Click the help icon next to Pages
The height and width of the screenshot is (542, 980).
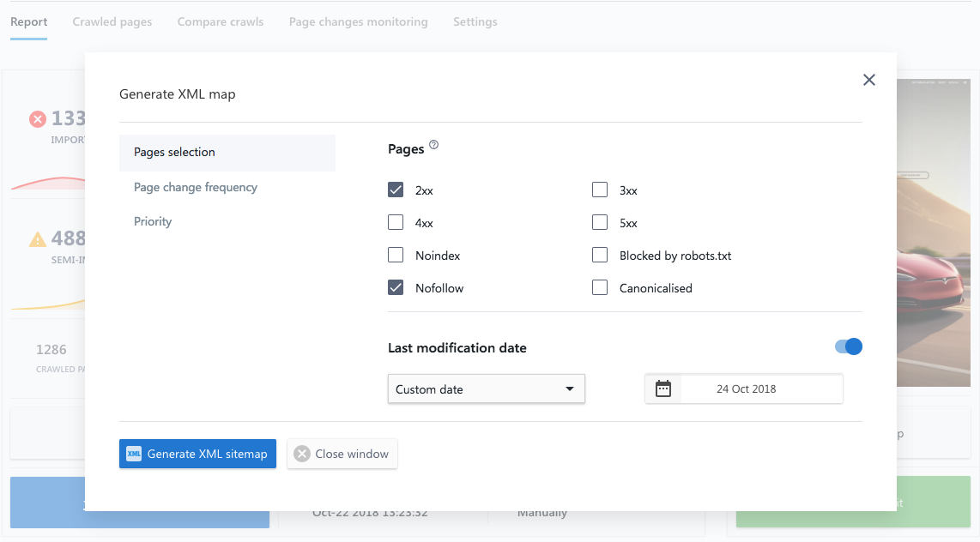point(433,146)
